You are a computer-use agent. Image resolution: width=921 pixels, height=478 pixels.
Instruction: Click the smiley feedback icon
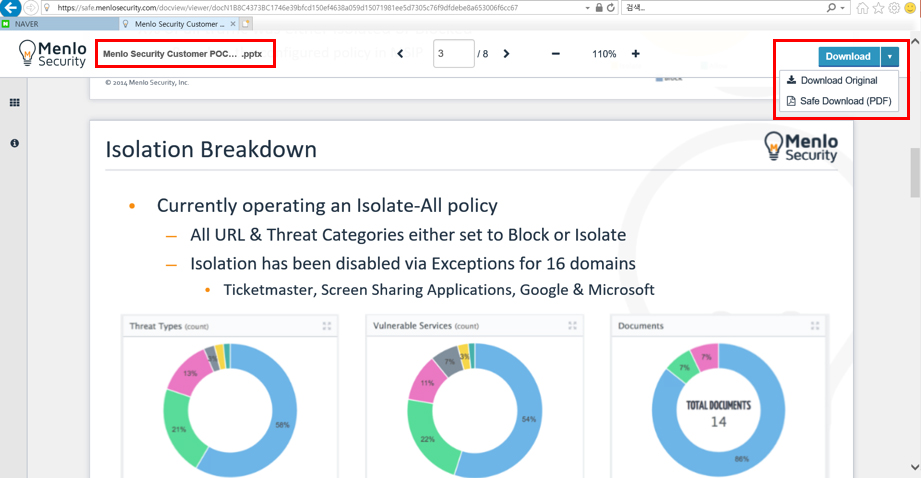point(910,8)
